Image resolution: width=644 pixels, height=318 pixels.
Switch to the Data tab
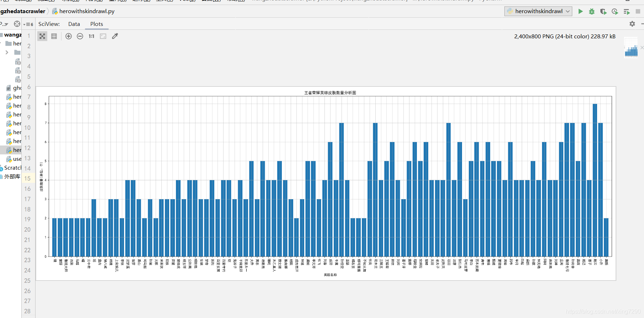pyautogui.click(x=74, y=24)
